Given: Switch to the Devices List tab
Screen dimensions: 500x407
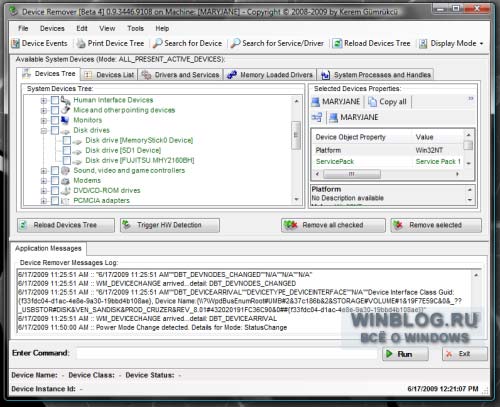Looking at the screenshot, I should [109, 75].
